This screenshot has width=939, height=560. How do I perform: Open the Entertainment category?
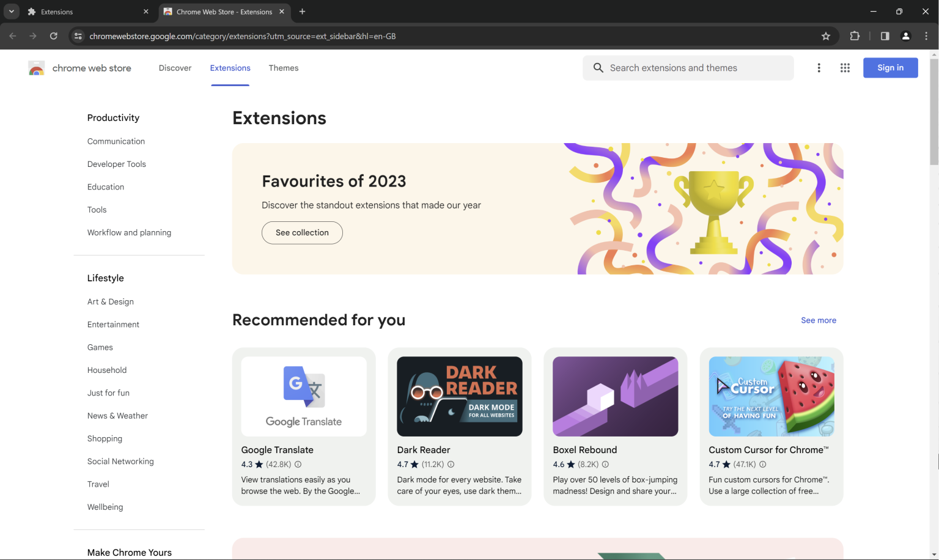point(113,325)
